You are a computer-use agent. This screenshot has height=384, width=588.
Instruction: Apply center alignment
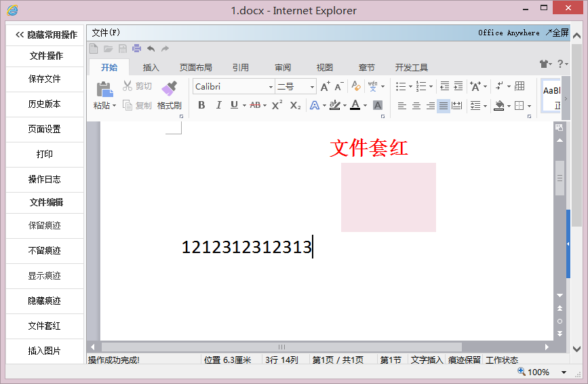tap(416, 106)
